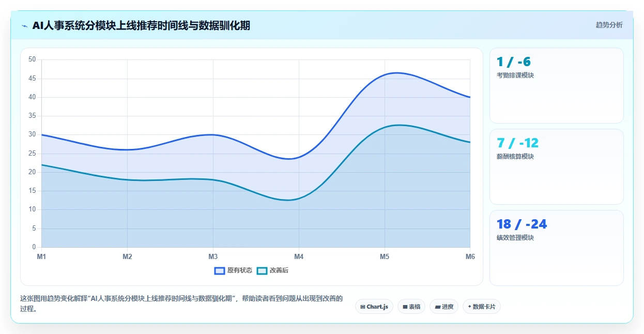Viewport: 644px width, 334px height.
Task: Select the 表格 tag pill
Action: click(411, 307)
